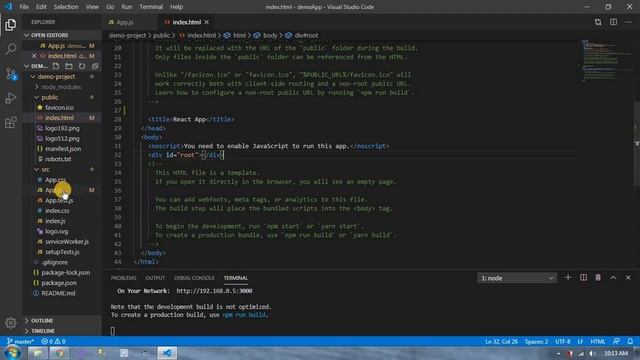The image size is (640, 360).
Task: Collapse the public folder
Action: [49, 97]
